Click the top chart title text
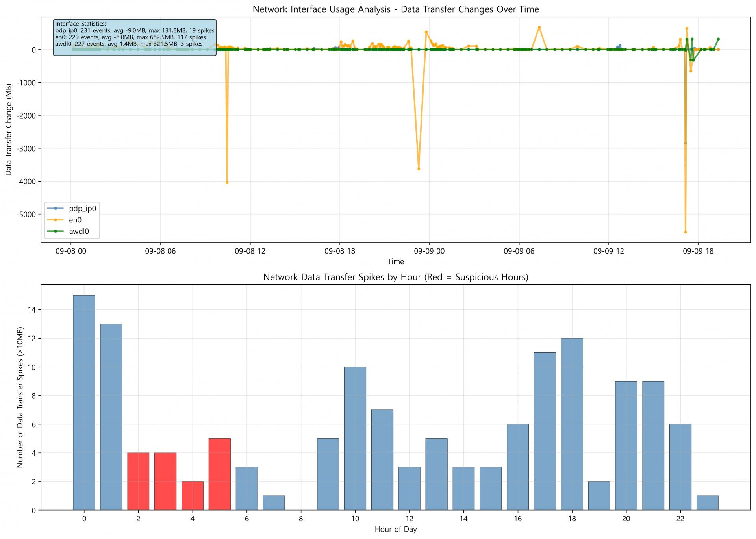Image resolution: width=756 pixels, height=539 pixels. pyautogui.click(x=395, y=9)
